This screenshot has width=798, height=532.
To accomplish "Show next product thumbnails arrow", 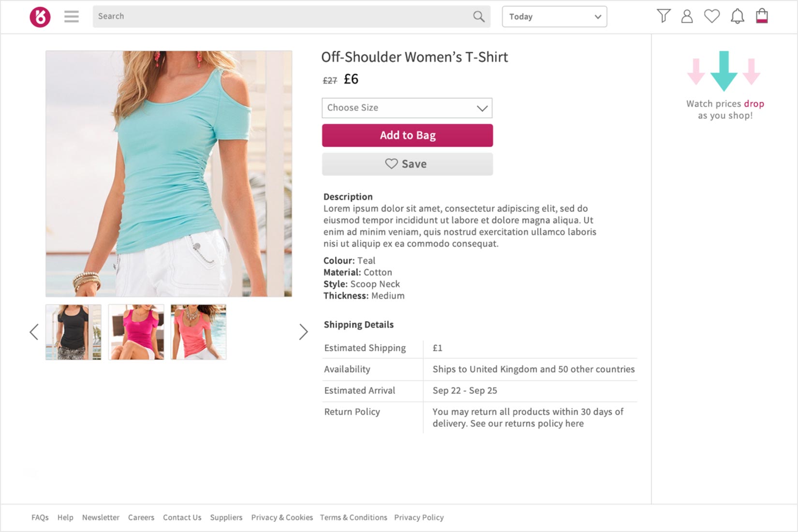I will [303, 332].
